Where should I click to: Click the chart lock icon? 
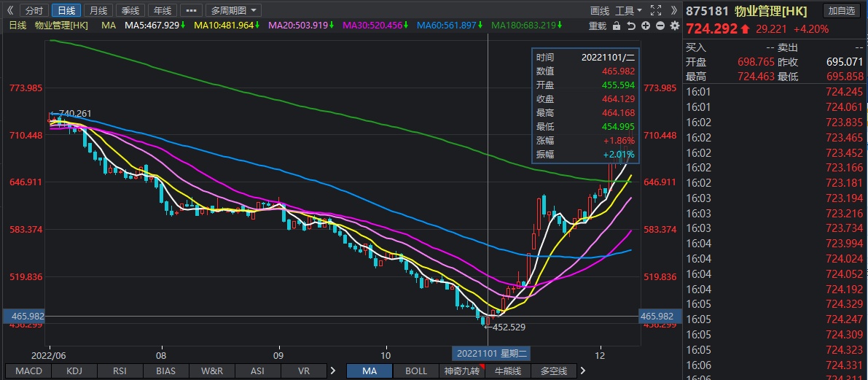(617, 26)
